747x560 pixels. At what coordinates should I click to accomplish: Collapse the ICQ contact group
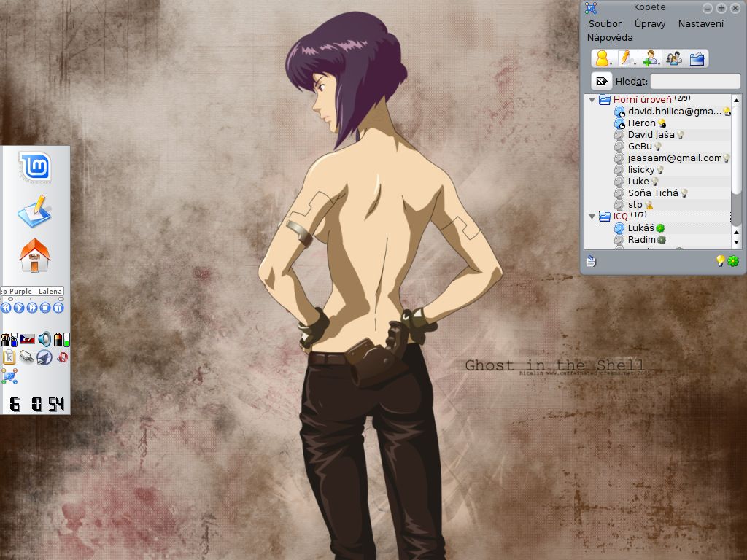click(592, 217)
